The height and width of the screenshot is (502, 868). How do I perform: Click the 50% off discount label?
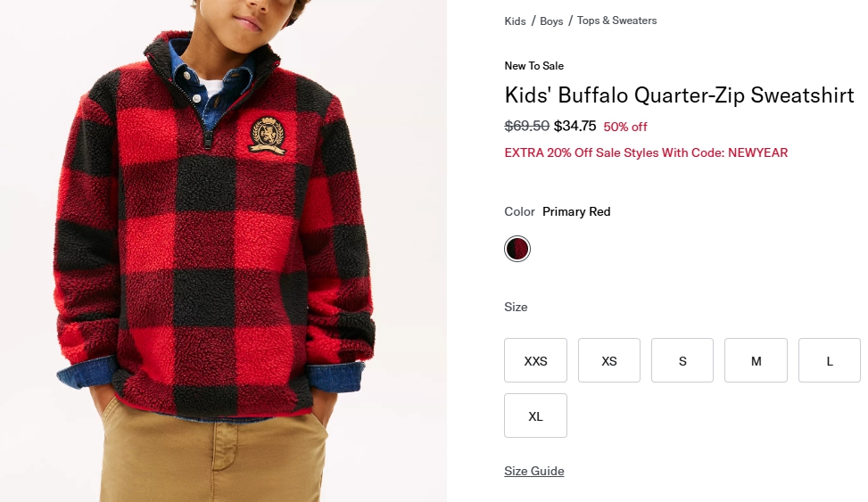coord(625,127)
